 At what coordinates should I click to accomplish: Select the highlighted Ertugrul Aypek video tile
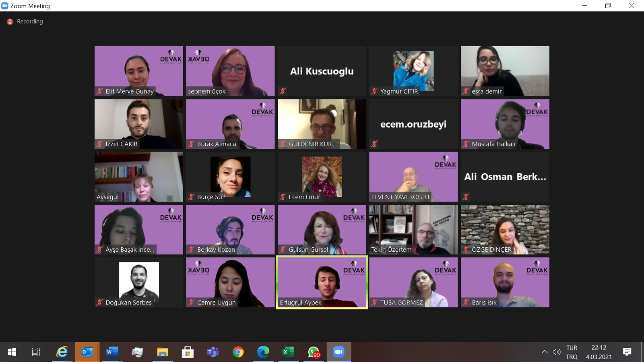click(x=322, y=282)
